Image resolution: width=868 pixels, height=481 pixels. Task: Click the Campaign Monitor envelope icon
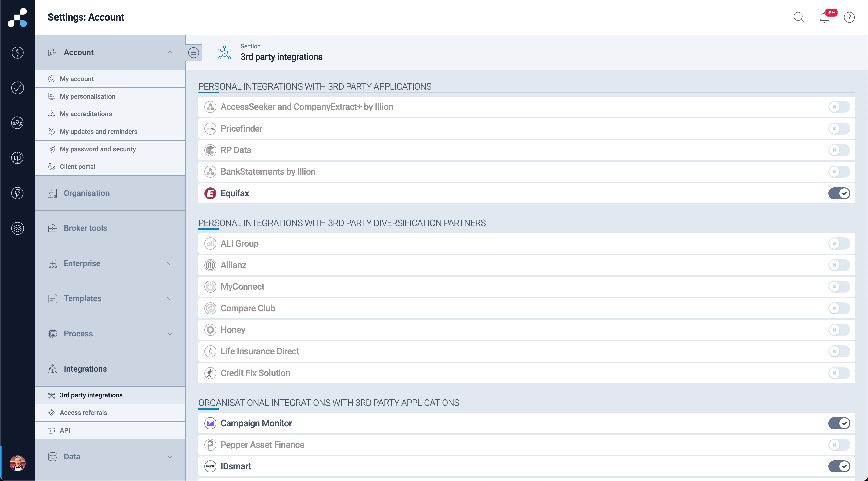[211, 423]
